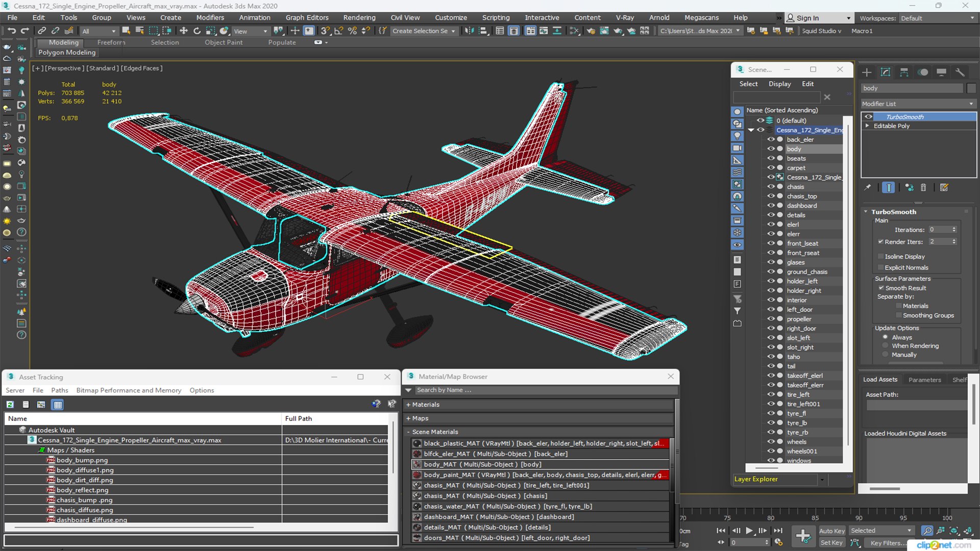Viewport: 980px width, 551px height.
Task: Expand the Materials group in browser
Action: pos(408,405)
